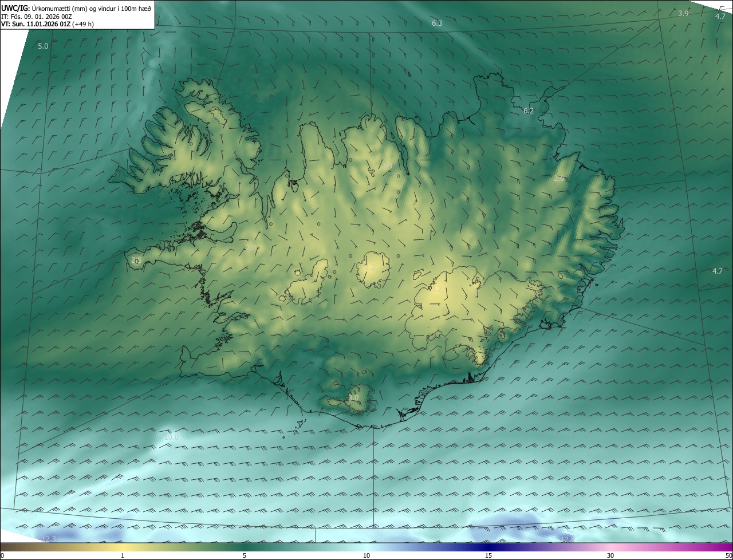This screenshot has width=733, height=560.
Task: Click the '3.9' value label on the map
Action: pyautogui.click(x=683, y=13)
